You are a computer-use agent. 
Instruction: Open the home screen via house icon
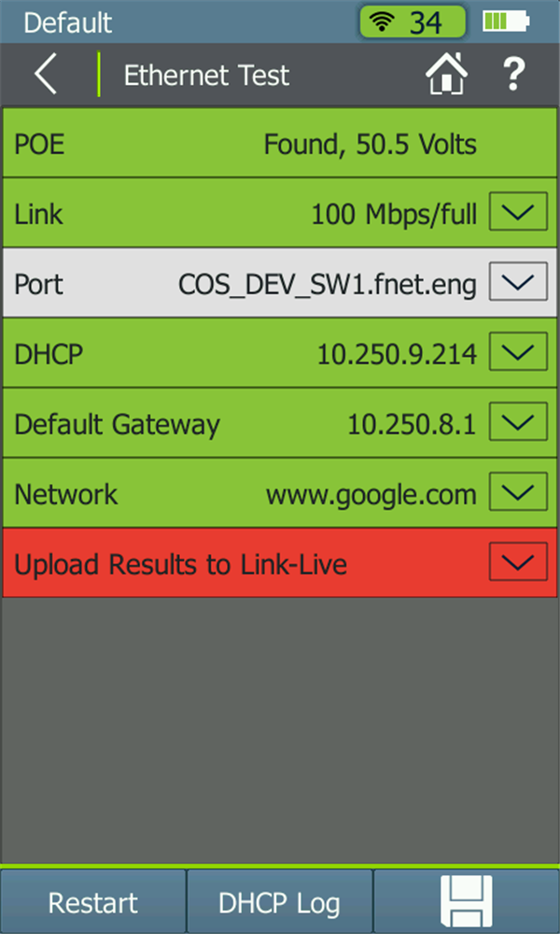pos(446,74)
